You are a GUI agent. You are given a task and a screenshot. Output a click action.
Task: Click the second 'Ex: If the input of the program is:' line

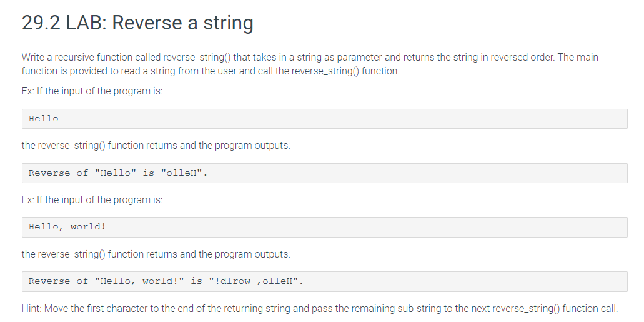click(92, 200)
